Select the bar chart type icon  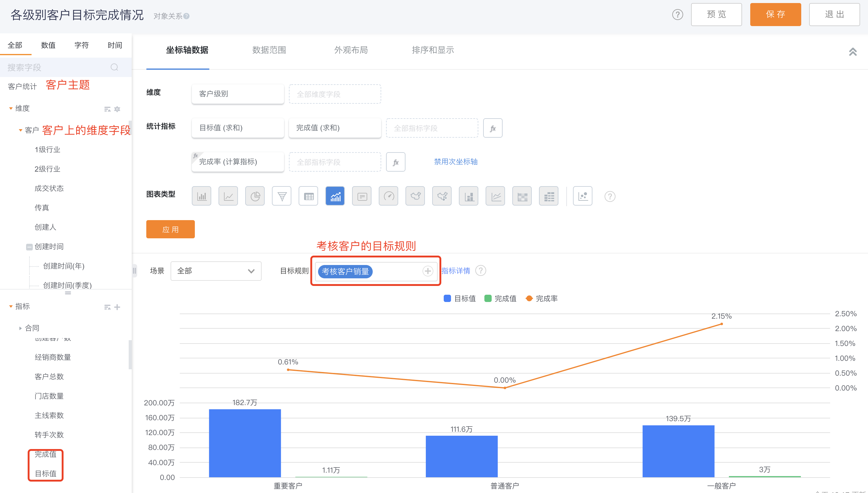point(201,196)
